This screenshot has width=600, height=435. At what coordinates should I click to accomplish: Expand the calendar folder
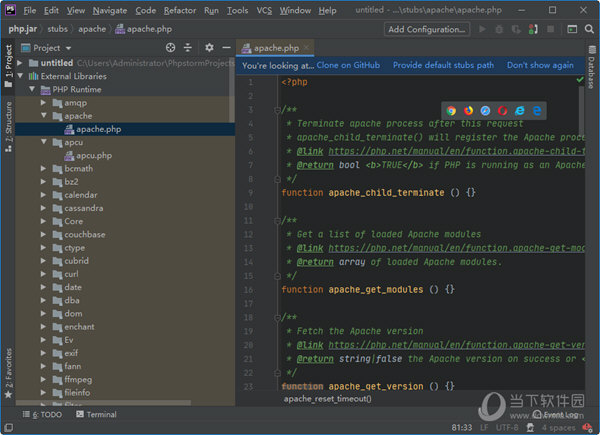[44, 195]
